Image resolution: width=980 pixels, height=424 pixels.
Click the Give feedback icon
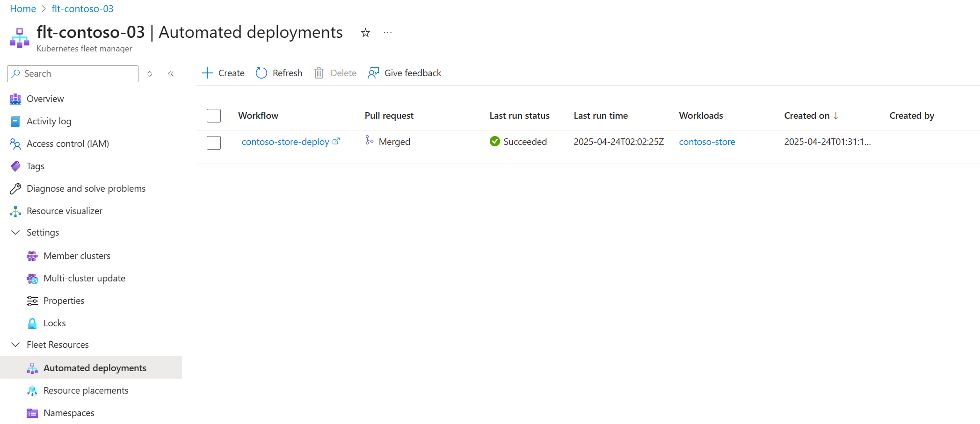point(373,73)
